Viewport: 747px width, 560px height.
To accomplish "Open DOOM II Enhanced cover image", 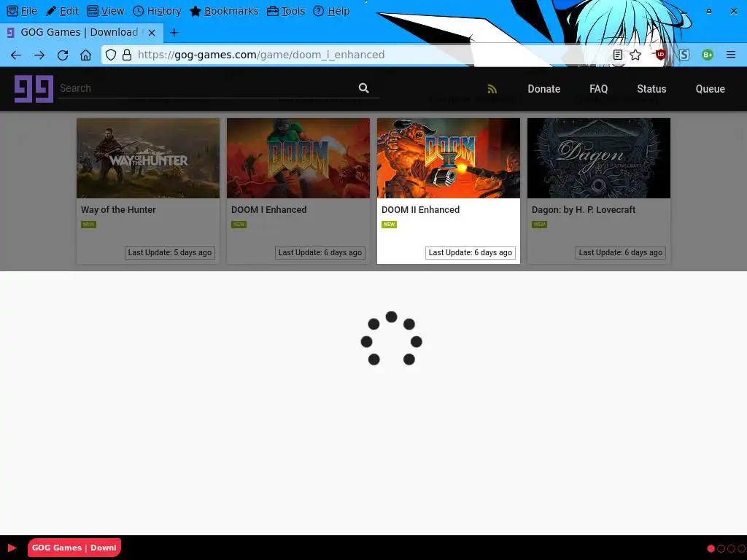I will (x=449, y=158).
